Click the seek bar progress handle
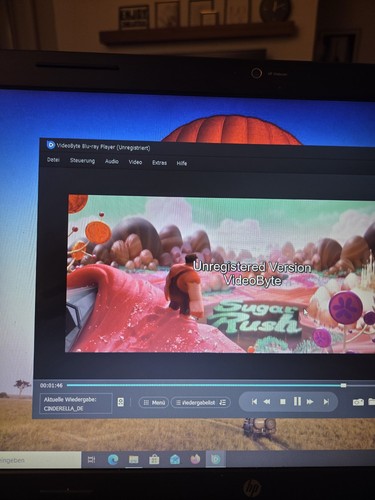 343,385
